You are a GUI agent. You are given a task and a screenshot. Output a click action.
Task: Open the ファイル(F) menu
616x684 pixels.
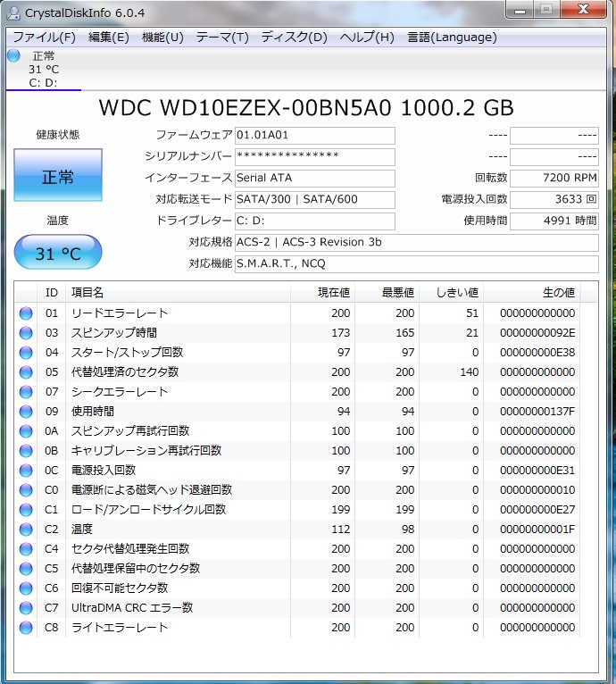(x=44, y=38)
